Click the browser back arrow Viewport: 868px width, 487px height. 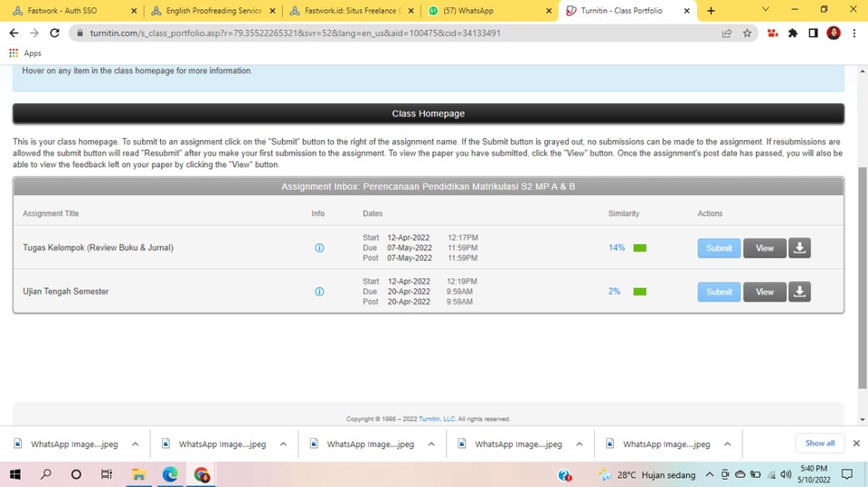coord(14,33)
